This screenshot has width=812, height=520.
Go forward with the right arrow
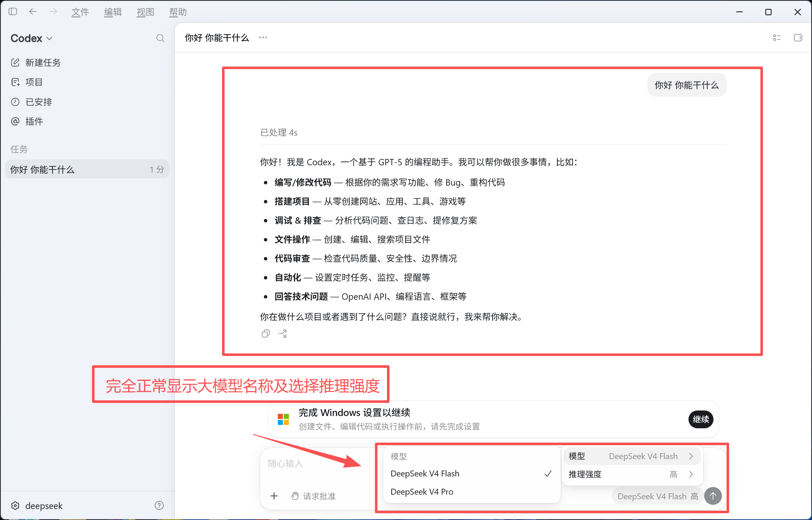(53, 12)
